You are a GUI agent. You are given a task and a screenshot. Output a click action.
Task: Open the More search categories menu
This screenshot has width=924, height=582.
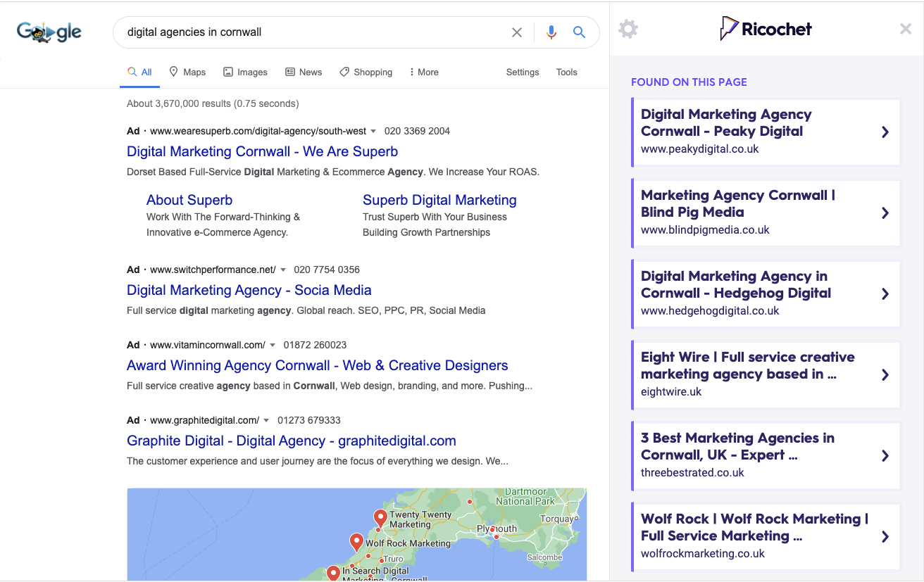[424, 72]
